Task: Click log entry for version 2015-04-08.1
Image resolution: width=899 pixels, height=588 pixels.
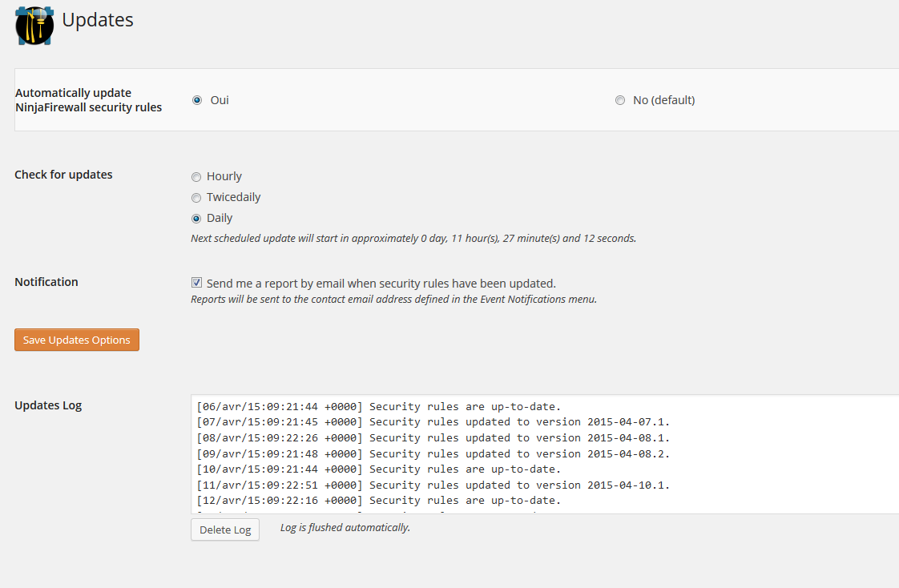Action: [x=433, y=438]
